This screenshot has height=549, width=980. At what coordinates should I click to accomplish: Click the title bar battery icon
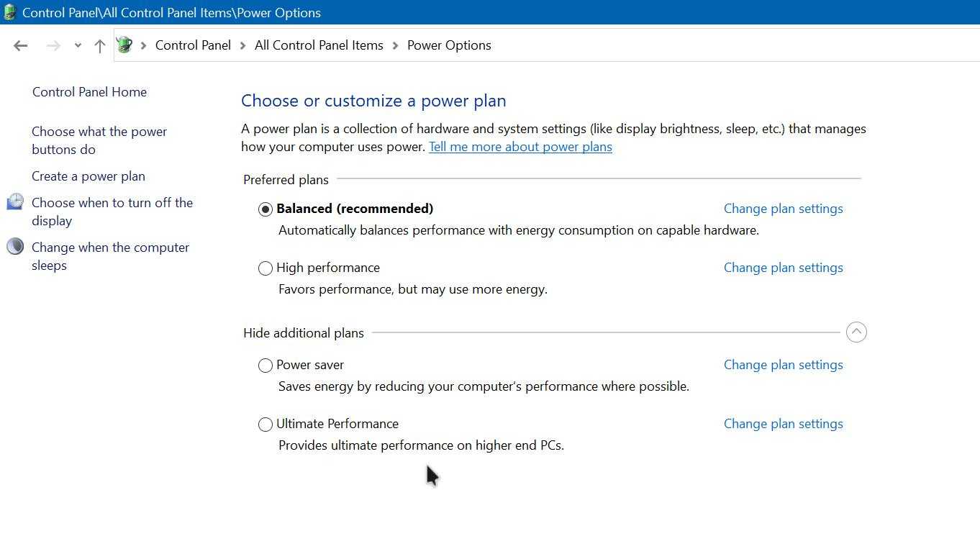[x=10, y=12]
